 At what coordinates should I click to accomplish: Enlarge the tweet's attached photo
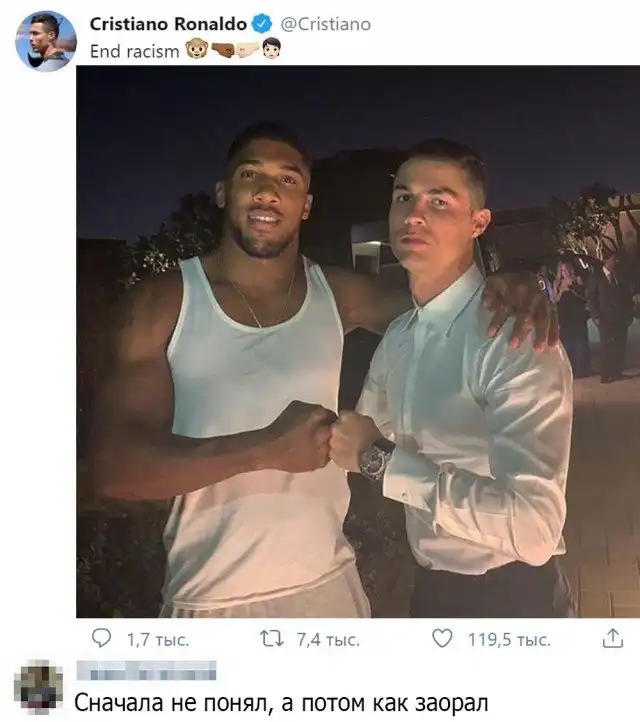[x=358, y=342]
